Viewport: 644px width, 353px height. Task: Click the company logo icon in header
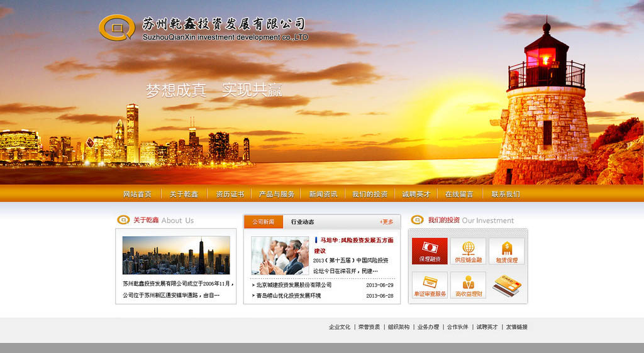(117, 28)
